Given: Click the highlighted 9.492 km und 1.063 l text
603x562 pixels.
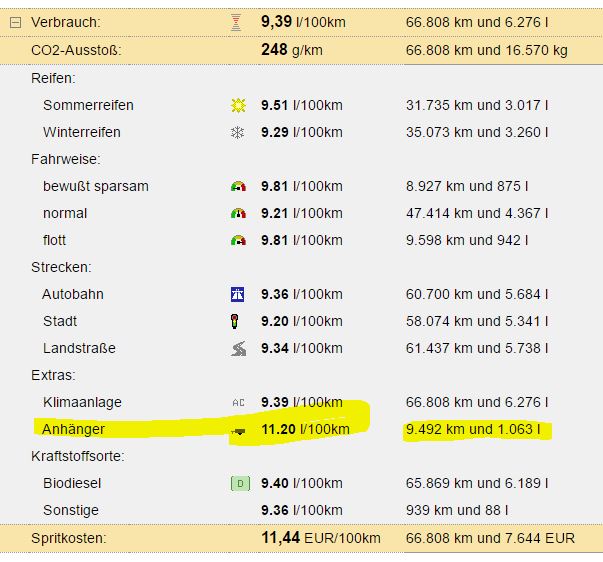Looking at the screenshot, I should tap(478, 429).
